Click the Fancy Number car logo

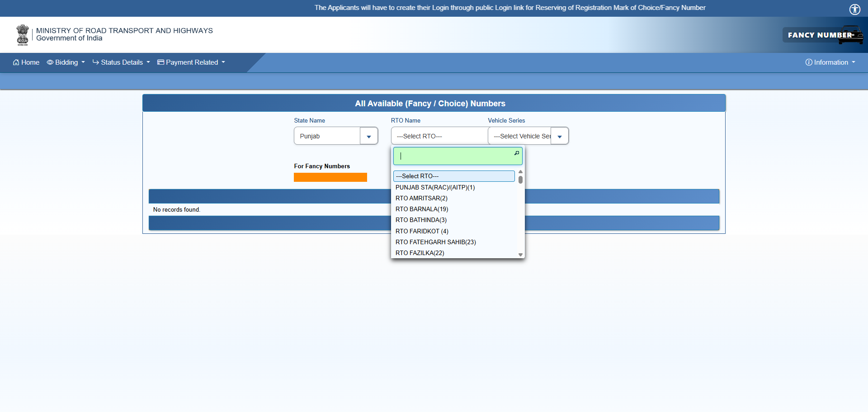pyautogui.click(x=823, y=35)
